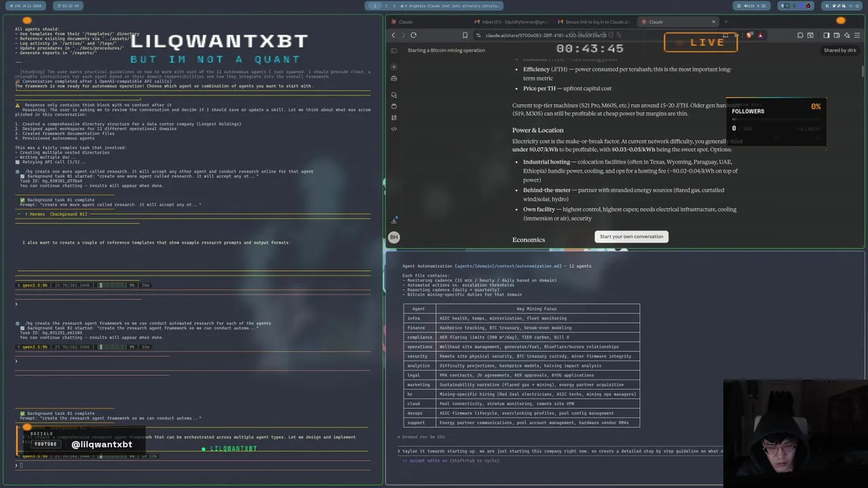Click the Industrial hosting bullet text
The width and height of the screenshot is (868, 488).
[x=630, y=171]
